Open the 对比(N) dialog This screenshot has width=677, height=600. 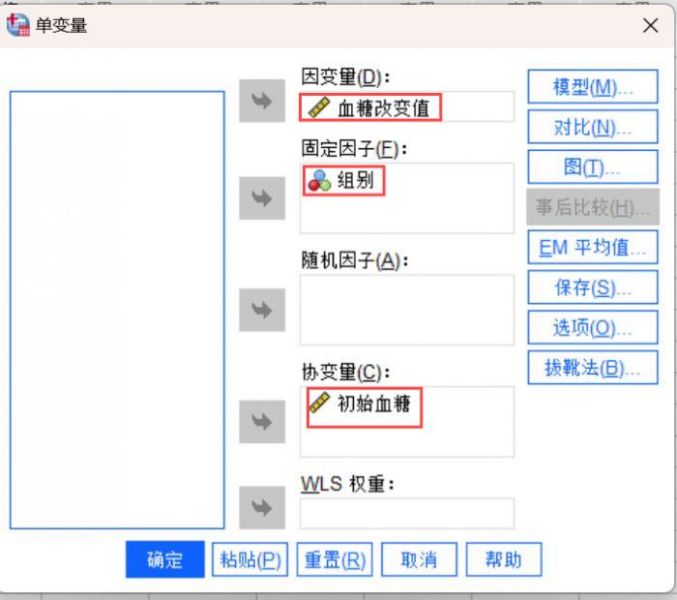(593, 127)
